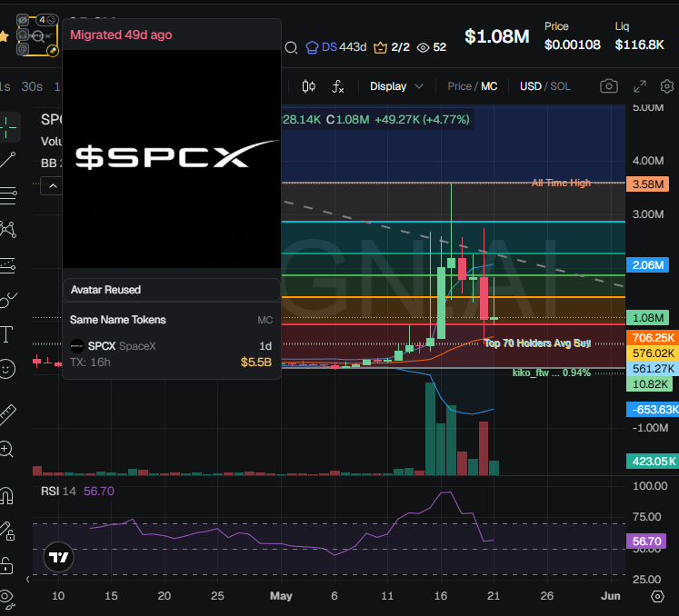Open the SPCX SpaceX same-name token
Image resolution: width=679 pixels, height=616 pixels.
pyautogui.click(x=171, y=353)
